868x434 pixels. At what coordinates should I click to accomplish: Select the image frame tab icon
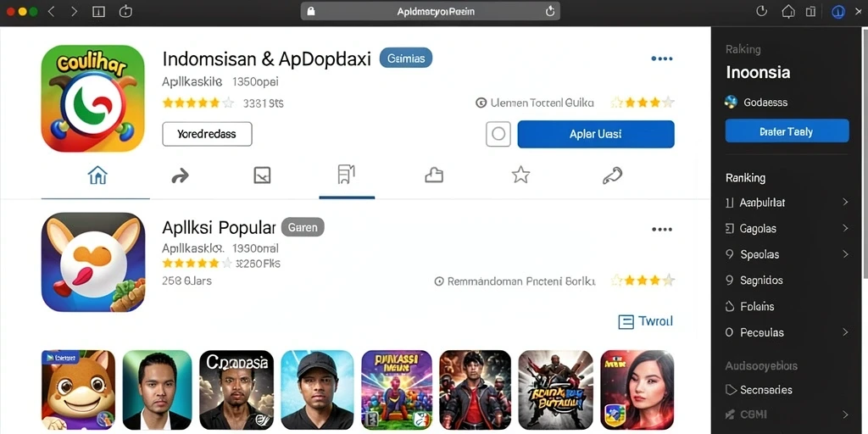262,176
